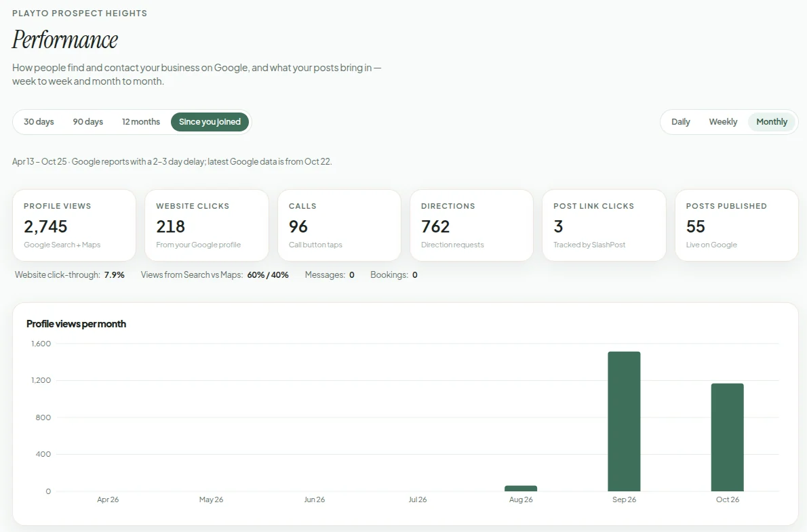Click the Jul 26 axis label
Screen dimensions: 807x532
pyautogui.click(x=417, y=499)
